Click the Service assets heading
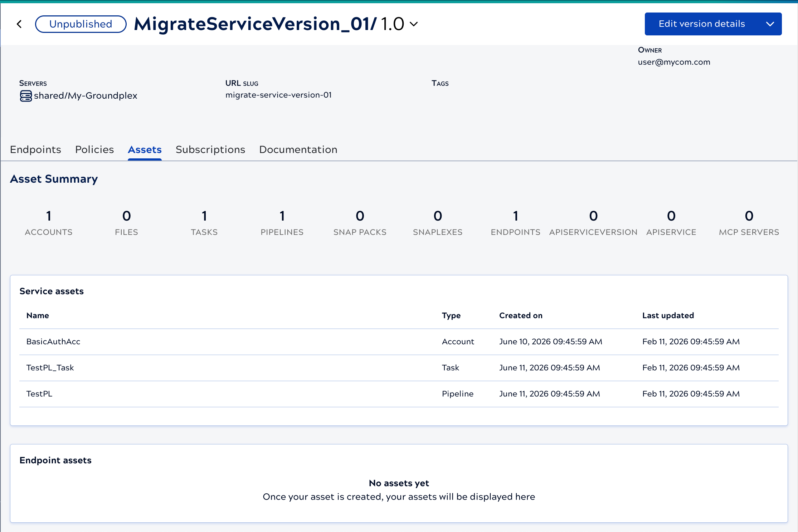Viewport: 798px width, 532px height. pyautogui.click(x=52, y=291)
